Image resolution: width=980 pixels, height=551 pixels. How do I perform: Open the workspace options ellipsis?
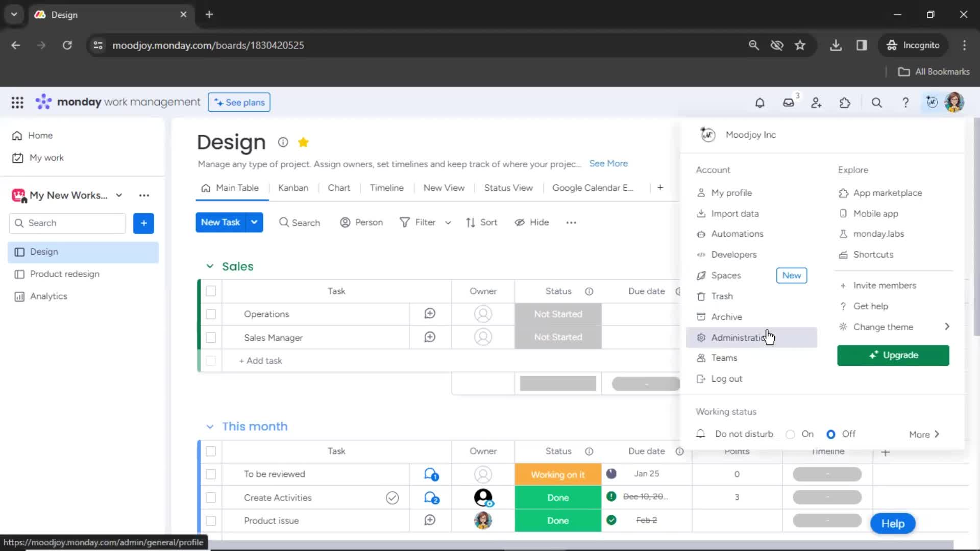[144, 195]
